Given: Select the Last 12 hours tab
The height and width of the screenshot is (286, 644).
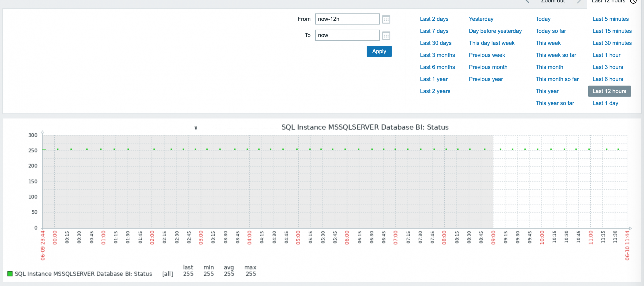Looking at the screenshot, I should coord(608,1).
